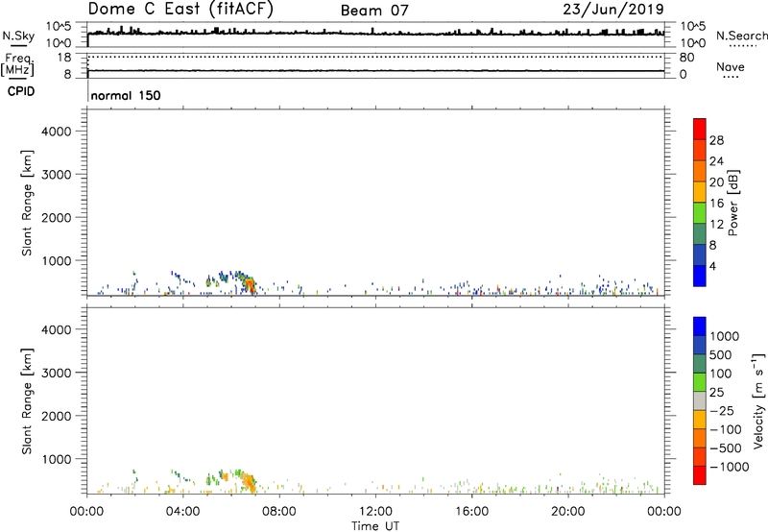
Task: Click the 'Nave' legend label
Action: (x=731, y=67)
